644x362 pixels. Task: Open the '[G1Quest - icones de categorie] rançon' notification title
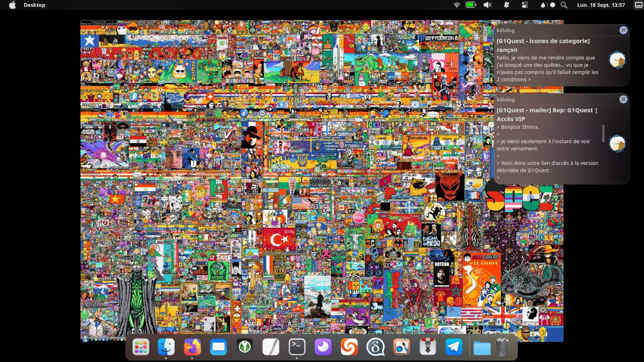pos(543,45)
